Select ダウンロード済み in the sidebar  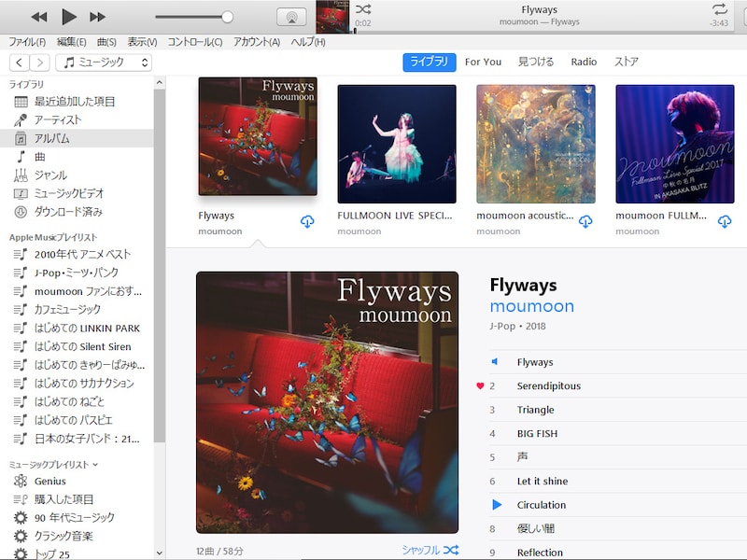(77, 212)
